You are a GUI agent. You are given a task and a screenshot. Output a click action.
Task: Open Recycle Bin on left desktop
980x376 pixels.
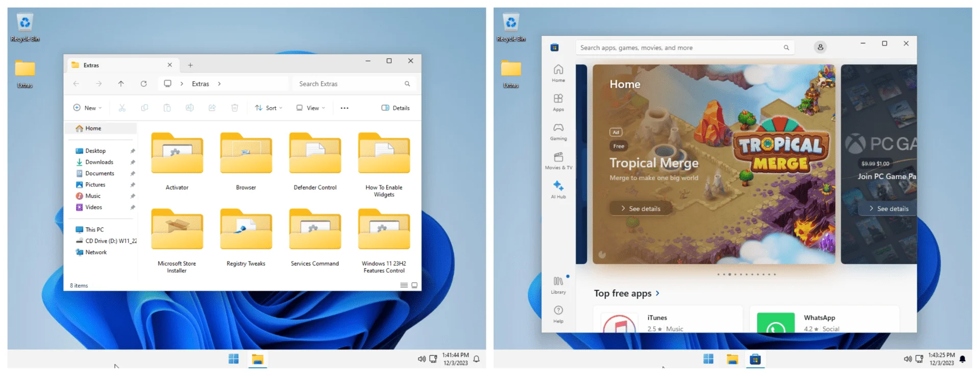(25, 28)
